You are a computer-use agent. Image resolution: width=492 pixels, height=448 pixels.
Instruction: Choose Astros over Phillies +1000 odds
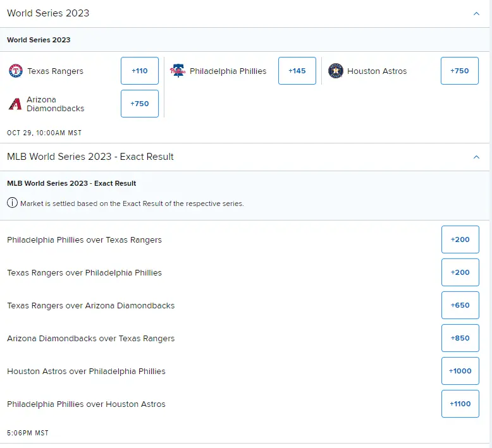click(460, 371)
